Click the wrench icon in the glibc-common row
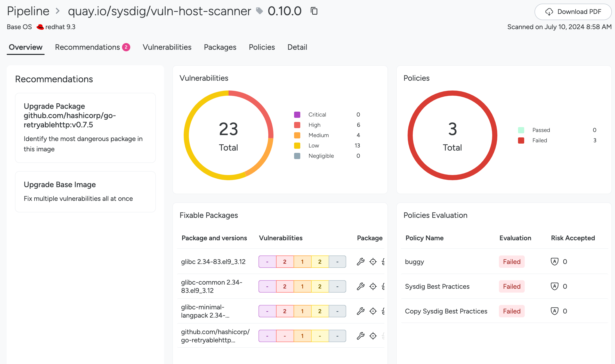This screenshot has width=615, height=364. (x=361, y=286)
